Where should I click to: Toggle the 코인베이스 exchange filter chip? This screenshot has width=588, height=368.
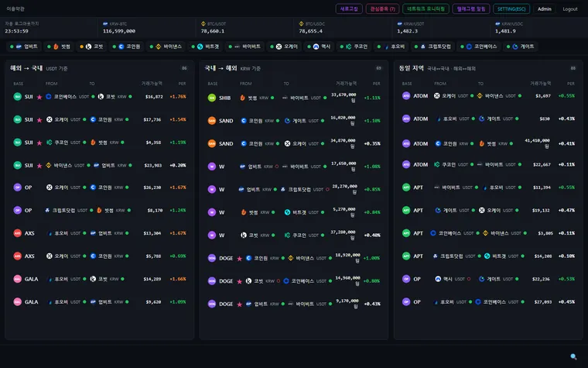coord(478,46)
